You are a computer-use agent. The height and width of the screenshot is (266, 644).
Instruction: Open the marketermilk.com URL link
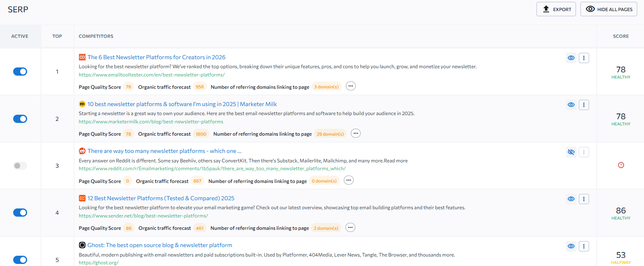click(151, 122)
